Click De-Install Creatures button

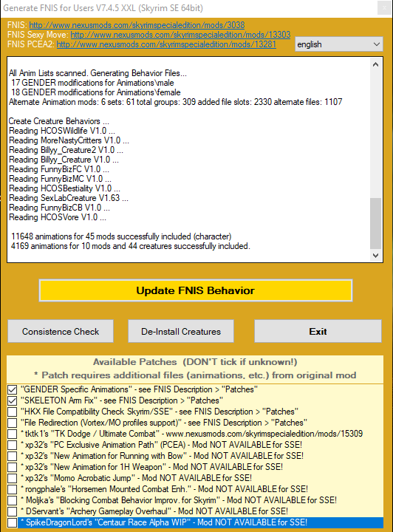181,331
